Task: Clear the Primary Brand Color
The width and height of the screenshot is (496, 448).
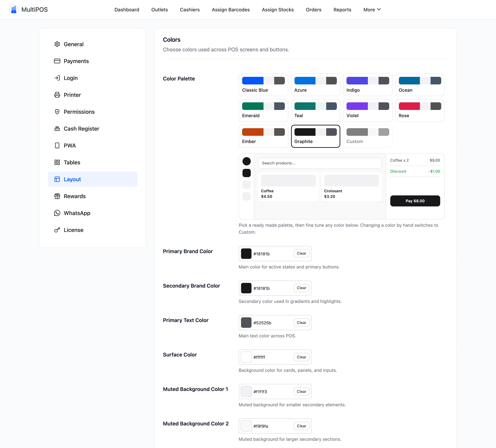Action: tap(301, 253)
